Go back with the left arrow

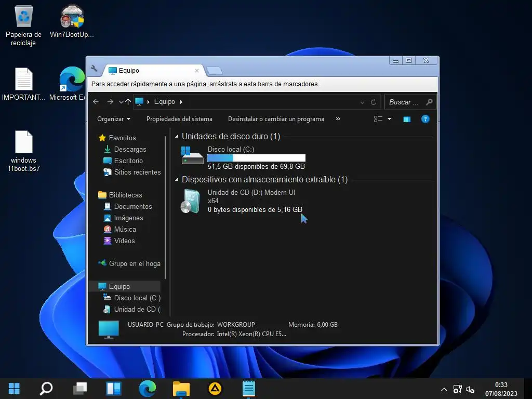click(96, 102)
